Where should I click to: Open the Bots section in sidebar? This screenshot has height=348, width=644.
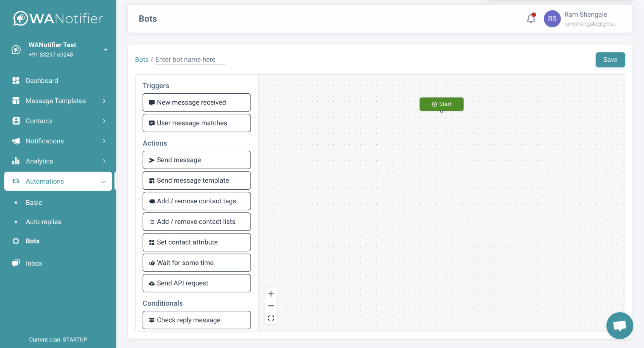click(32, 241)
